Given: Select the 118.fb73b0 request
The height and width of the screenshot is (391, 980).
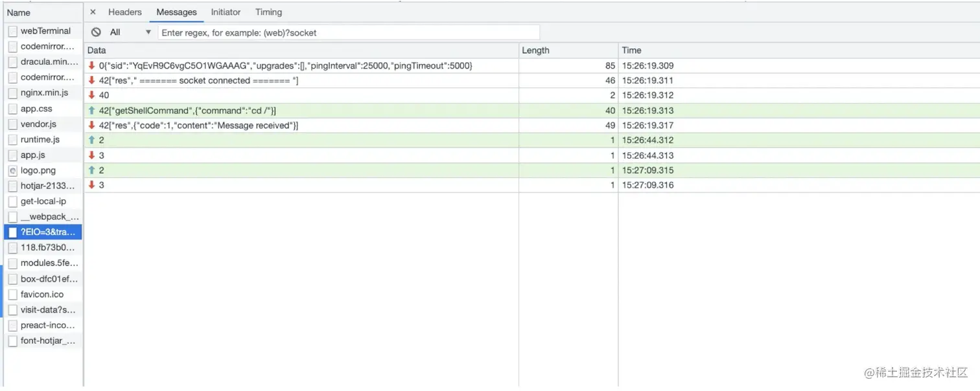Looking at the screenshot, I should (43, 248).
